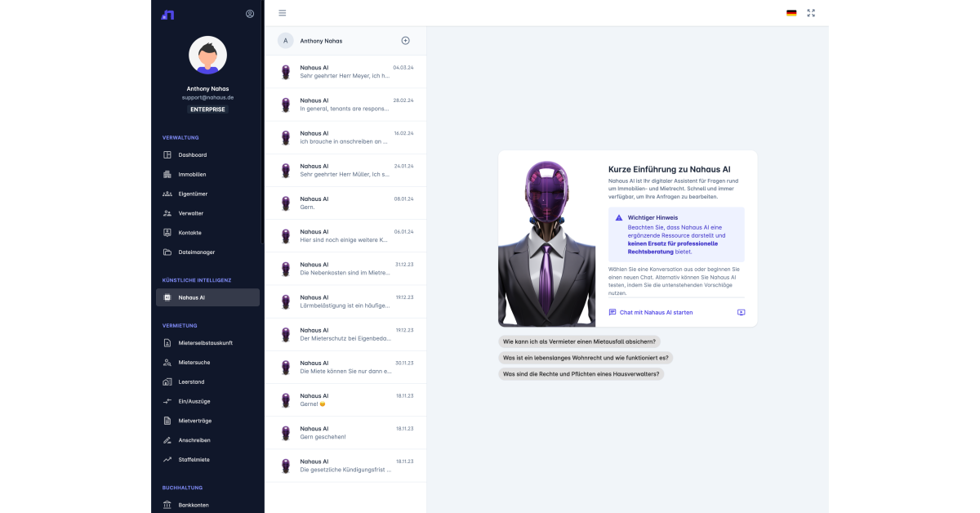This screenshot has width=980, height=513.
Task: Select suggestion about Pflichten eines Hausverwalters
Action: point(581,373)
